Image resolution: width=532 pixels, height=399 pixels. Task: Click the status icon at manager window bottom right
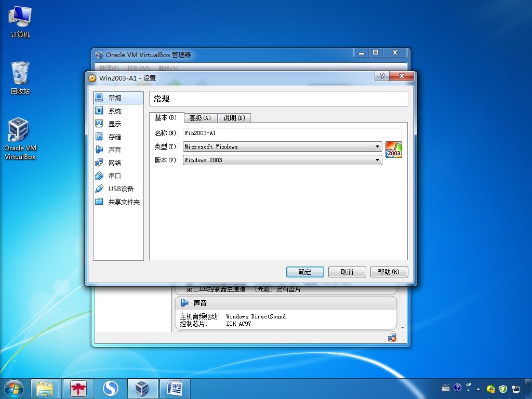[392, 338]
